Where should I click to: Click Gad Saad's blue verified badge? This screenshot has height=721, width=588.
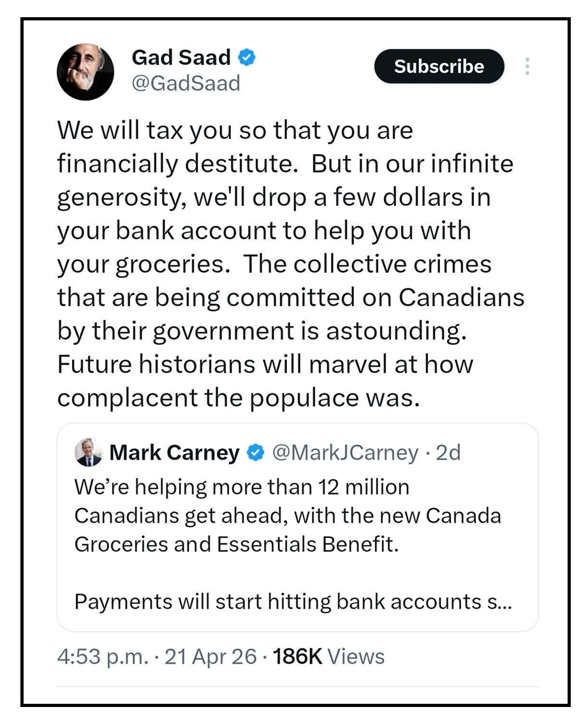click(x=247, y=58)
